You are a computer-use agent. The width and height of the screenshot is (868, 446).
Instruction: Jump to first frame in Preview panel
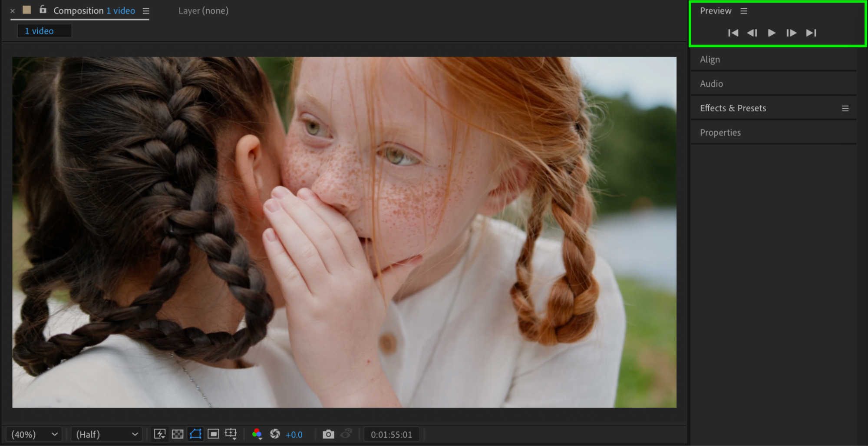pos(733,33)
